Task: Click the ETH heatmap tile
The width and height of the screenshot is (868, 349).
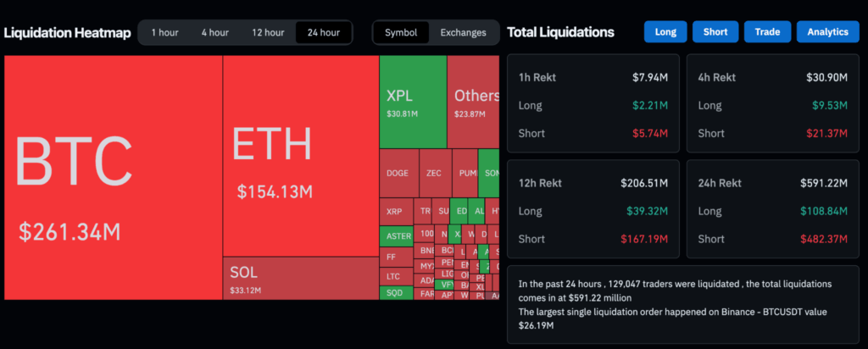Action: click(300, 157)
